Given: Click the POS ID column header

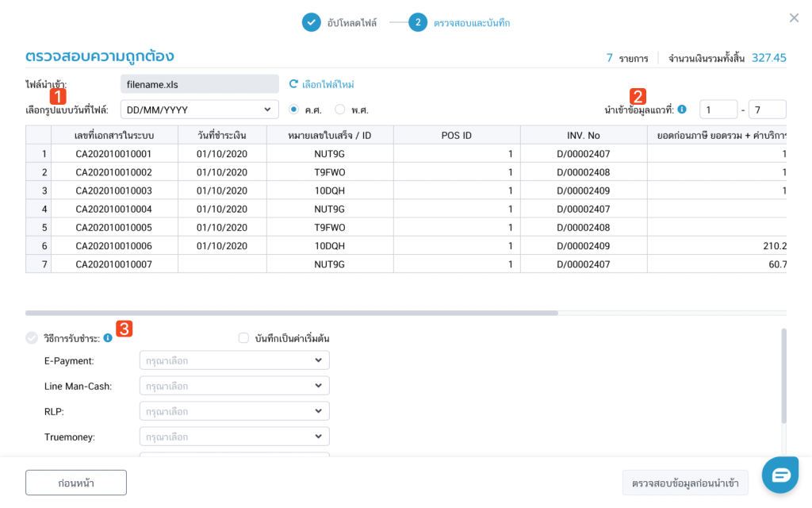Looking at the screenshot, I should [456, 135].
